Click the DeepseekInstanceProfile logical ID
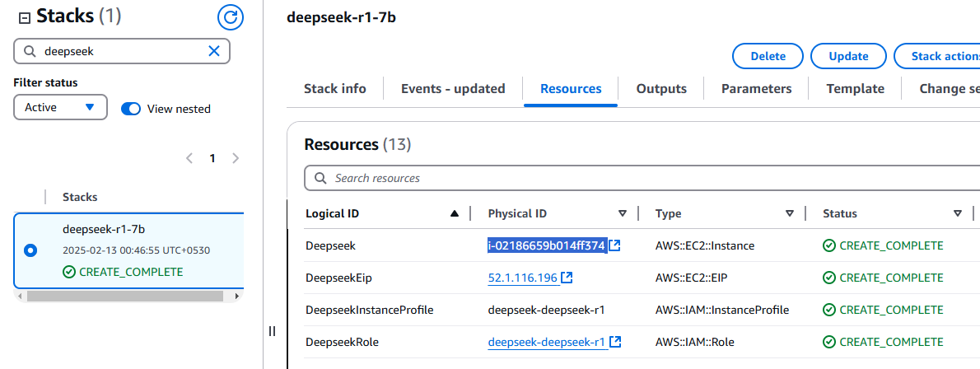Viewport: 980px width, 369px height. [x=370, y=311]
